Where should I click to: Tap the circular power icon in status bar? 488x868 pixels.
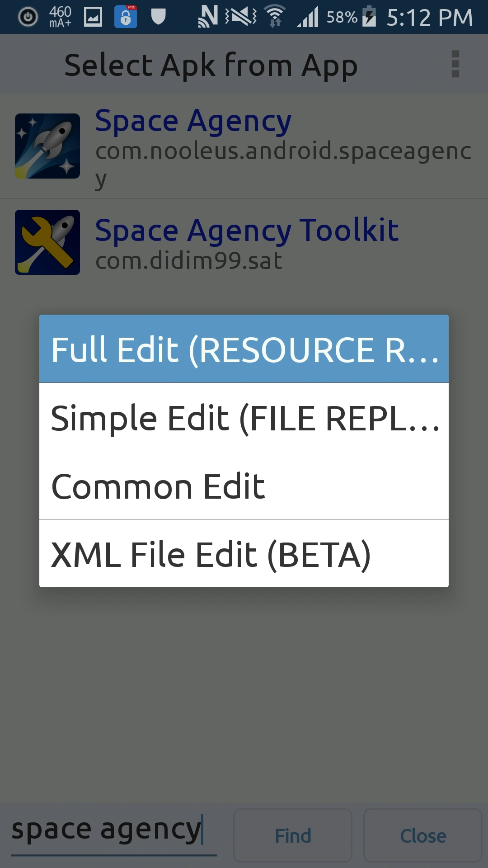tap(28, 17)
